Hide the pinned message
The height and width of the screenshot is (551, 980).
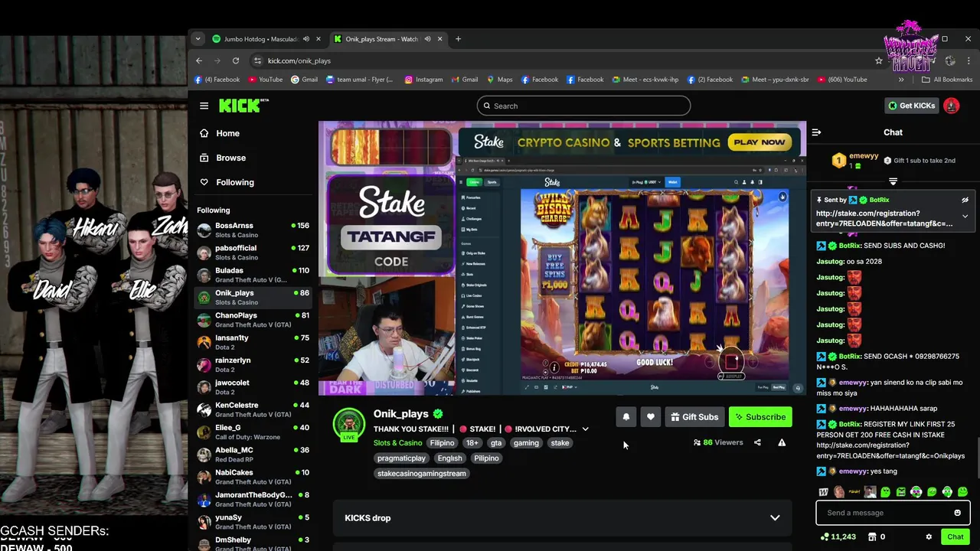965,200
